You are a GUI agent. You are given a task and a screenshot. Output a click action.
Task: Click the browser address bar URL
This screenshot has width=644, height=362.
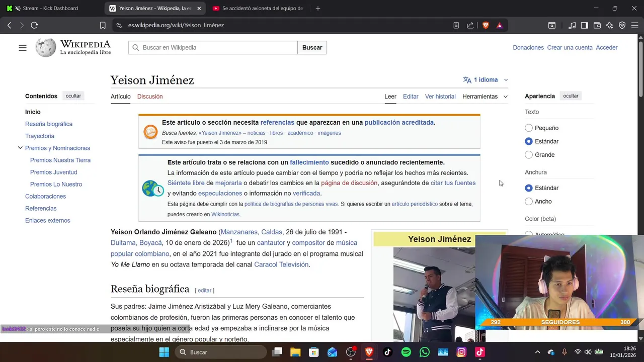pyautogui.click(x=176, y=25)
